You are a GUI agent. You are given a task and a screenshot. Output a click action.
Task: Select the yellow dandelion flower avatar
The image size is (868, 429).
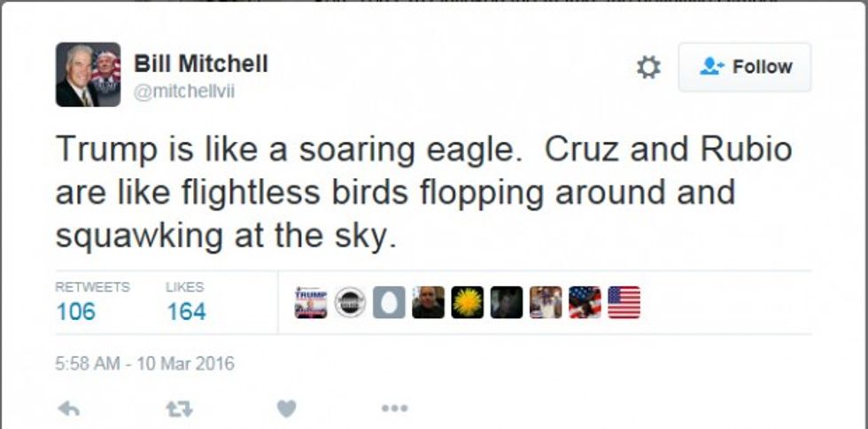click(468, 302)
